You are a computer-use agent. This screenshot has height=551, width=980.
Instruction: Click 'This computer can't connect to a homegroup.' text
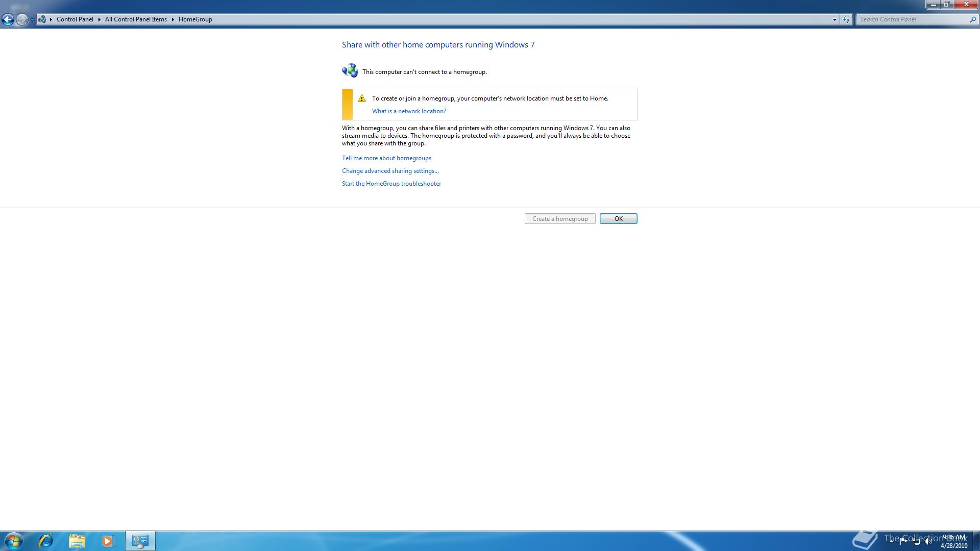tap(425, 72)
